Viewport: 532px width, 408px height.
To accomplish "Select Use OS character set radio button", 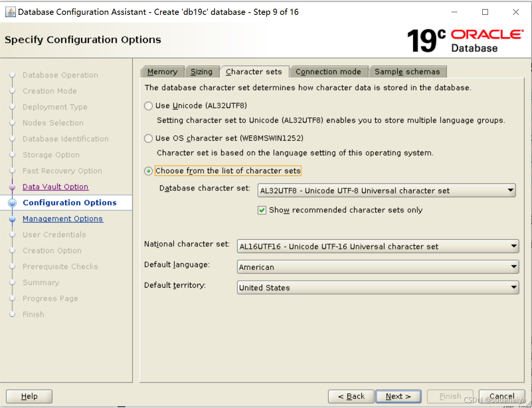I will point(148,138).
